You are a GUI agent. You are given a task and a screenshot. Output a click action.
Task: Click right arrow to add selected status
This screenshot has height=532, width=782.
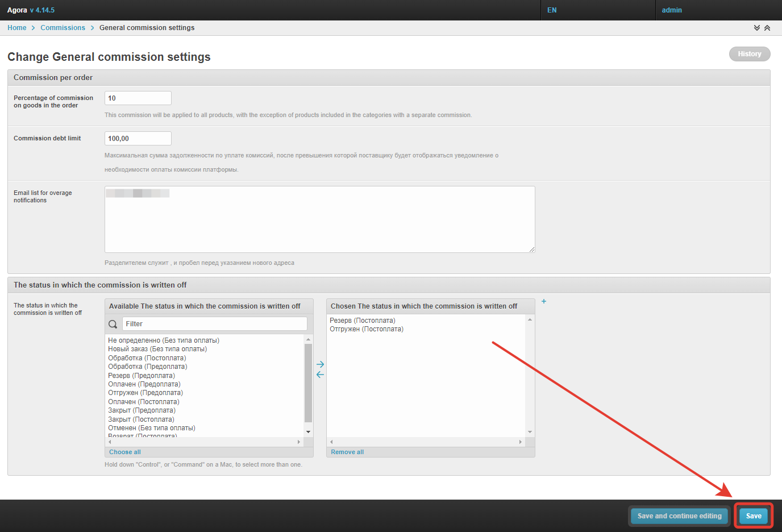click(320, 364)
